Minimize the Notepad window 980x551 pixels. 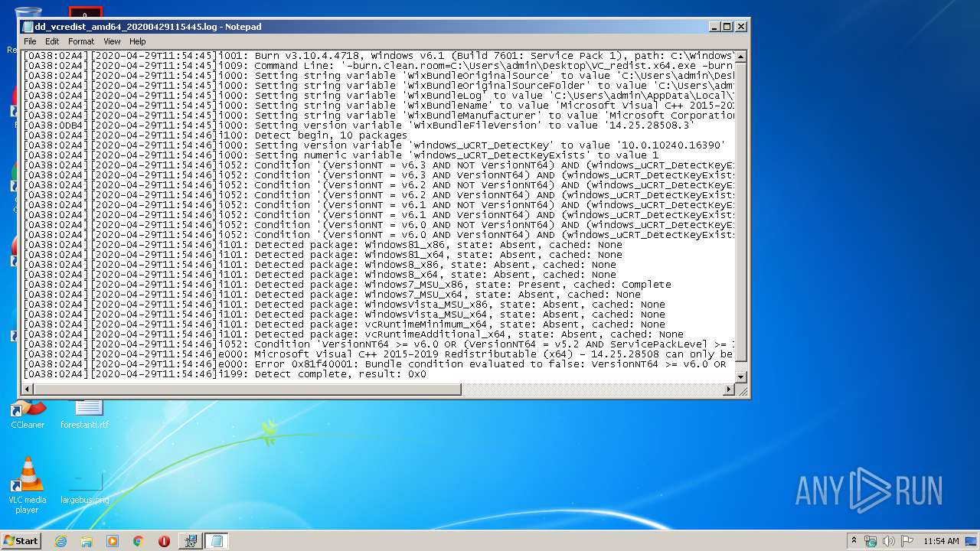coord(714,27)
